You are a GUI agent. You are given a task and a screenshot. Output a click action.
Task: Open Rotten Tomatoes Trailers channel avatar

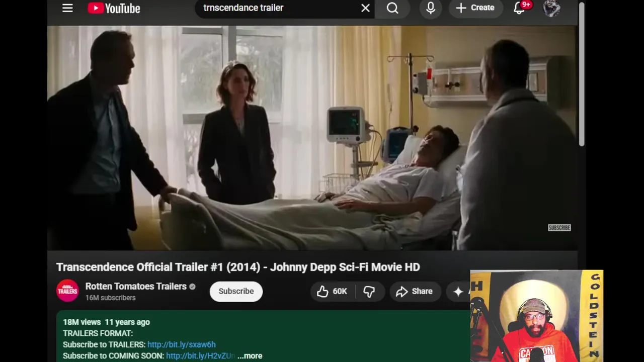[x=67, y=291]
